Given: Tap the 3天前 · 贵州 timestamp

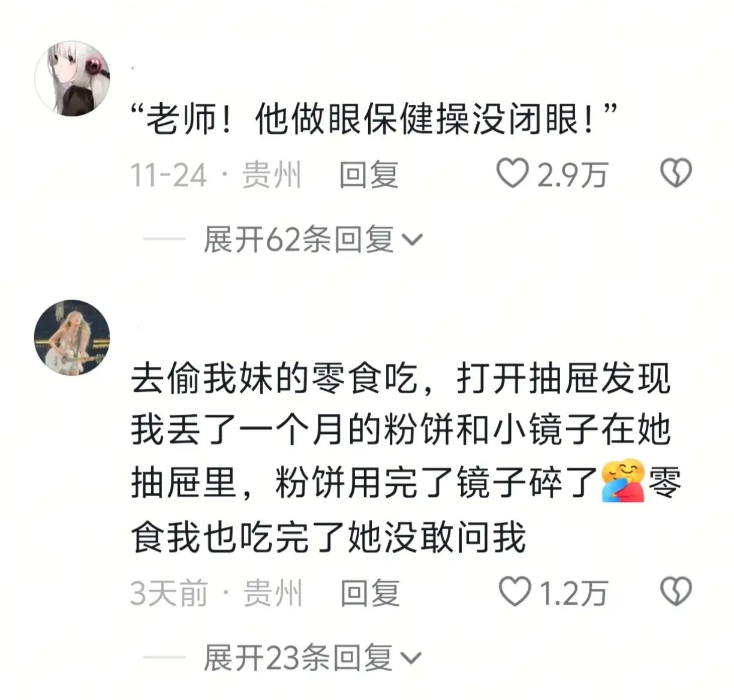Looking at the screenshot, I should click(216, 593).
